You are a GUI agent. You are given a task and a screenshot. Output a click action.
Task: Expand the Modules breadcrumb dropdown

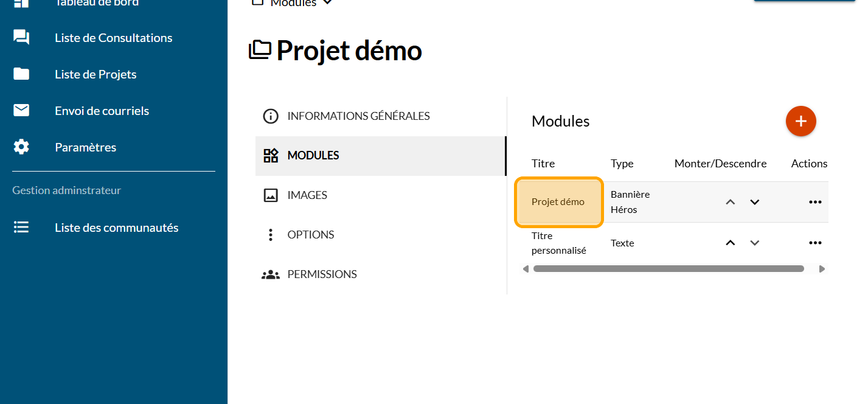click(x=327, y=2)
